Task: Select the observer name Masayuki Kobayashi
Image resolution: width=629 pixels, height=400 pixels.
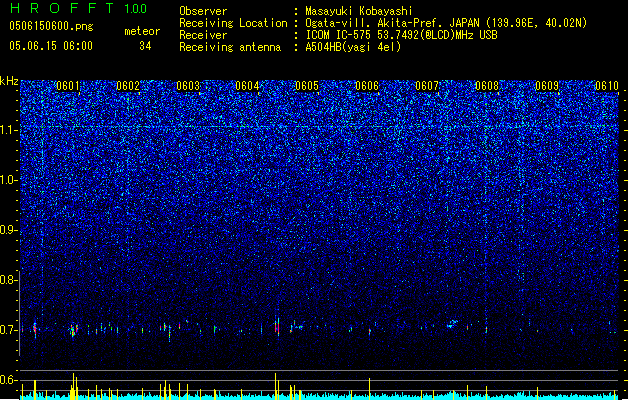Action: [359, 11]
